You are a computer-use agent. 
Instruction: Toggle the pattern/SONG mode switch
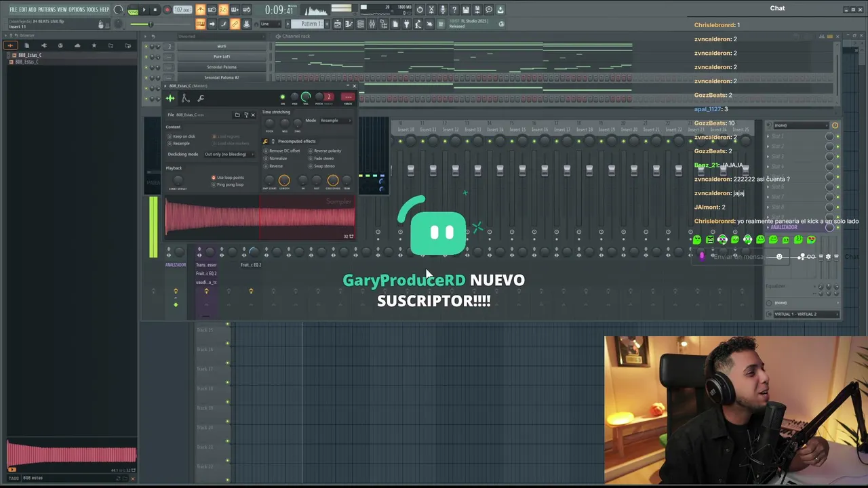(133, 10)
